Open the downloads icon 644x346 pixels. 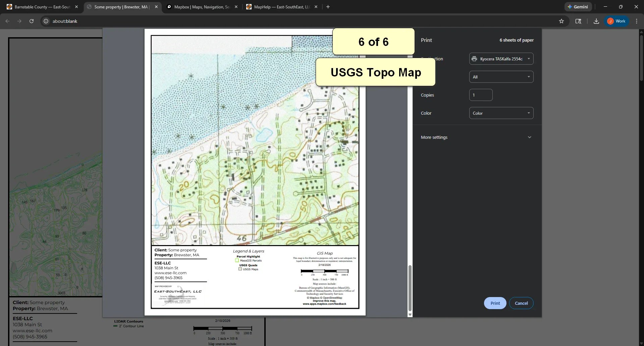(596, 21)
